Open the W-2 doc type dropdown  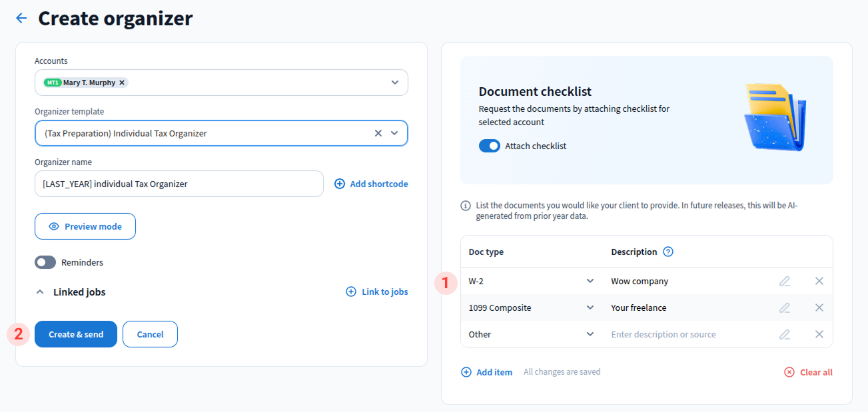coord(590,281)
